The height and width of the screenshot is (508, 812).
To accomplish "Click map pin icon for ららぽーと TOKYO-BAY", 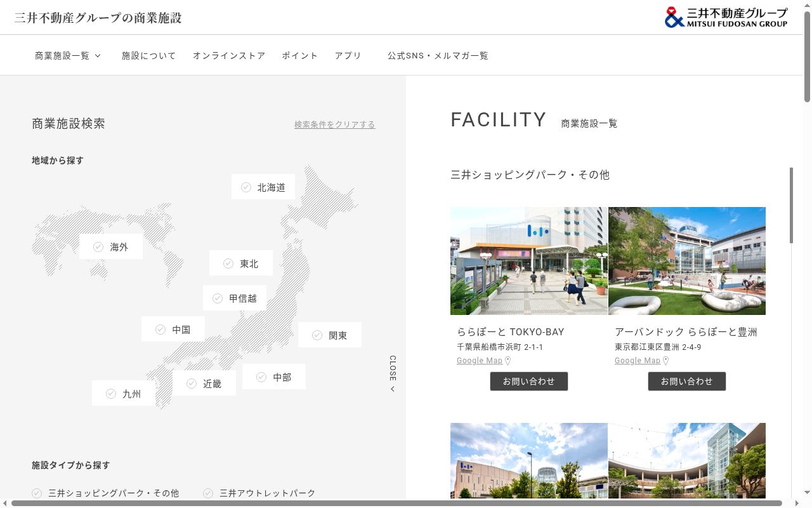I will tap(507, 361).
